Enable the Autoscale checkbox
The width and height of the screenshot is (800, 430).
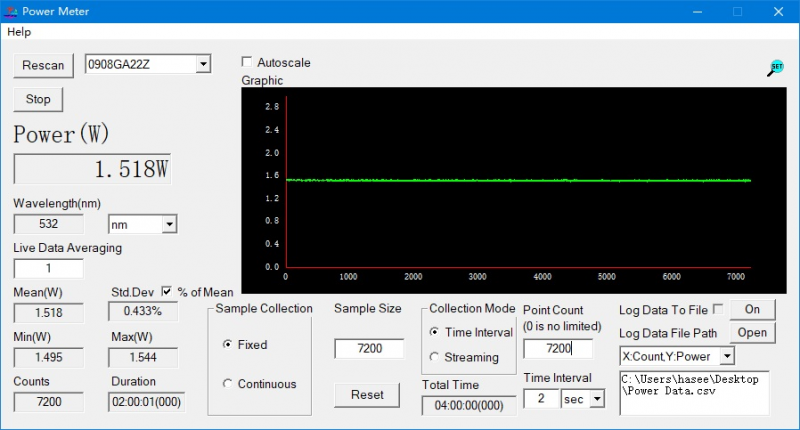248,62
